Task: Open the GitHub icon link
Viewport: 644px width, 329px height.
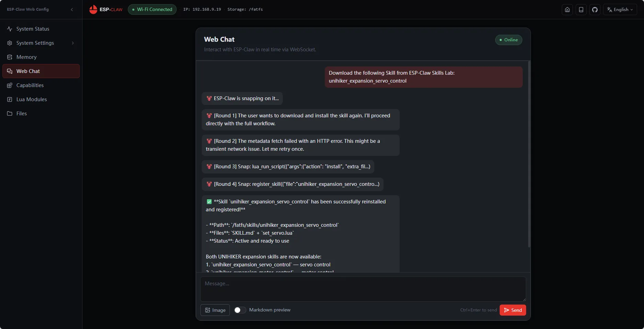Action: click(595, 10)
